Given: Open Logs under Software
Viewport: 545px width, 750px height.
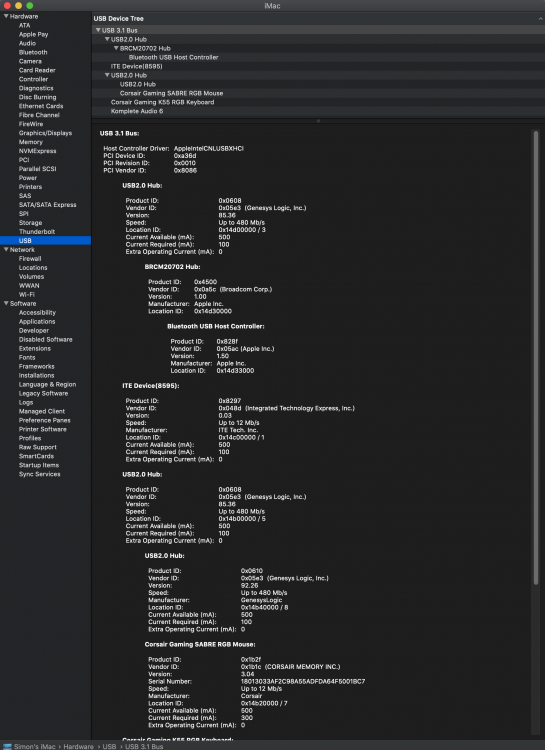Looking at the screenshot, I should pos(26,402).
